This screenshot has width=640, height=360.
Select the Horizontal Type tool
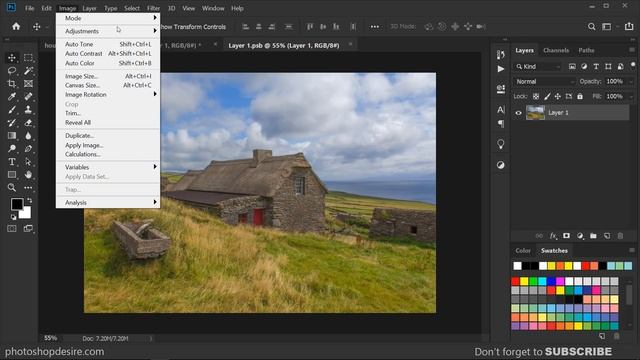[x=12, y=162]
